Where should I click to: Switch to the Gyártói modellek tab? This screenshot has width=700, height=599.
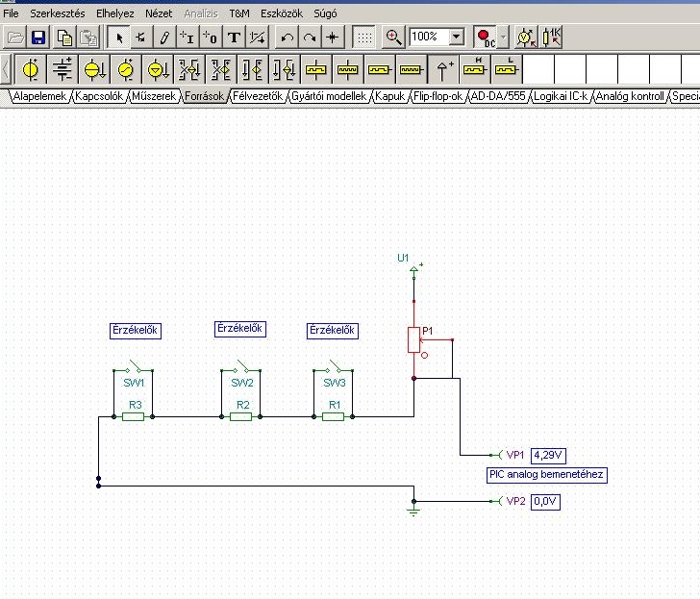click(x=329, y=96)
